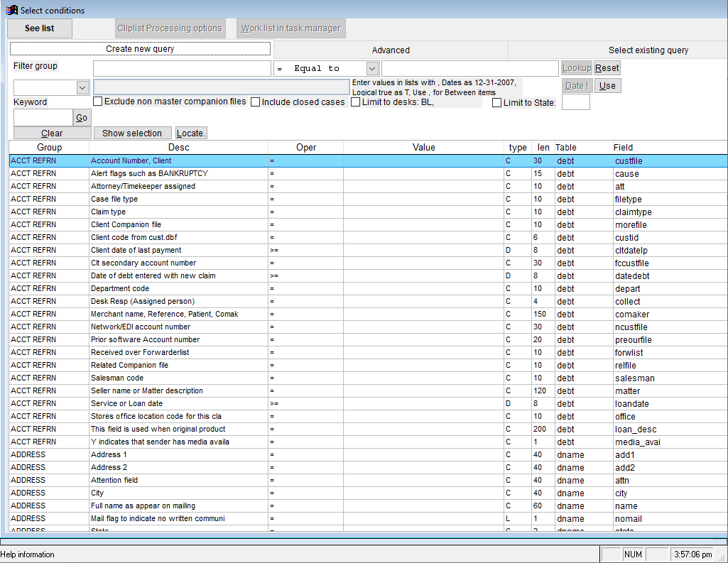Click the Group column header
Screen dimensions: 728x563
pyautogui.click(x=49, y=148)
